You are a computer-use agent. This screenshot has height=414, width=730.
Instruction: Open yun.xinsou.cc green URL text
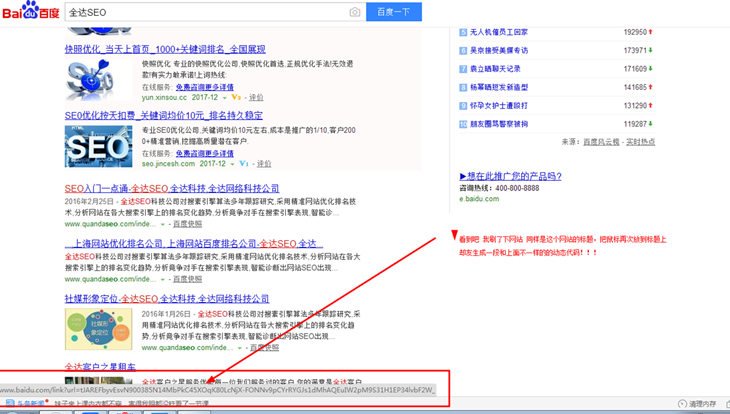164,97
